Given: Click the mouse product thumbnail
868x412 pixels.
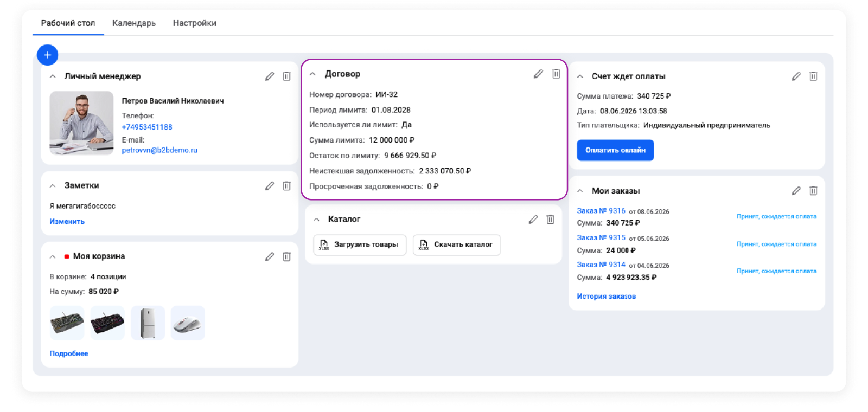Looking at the screenshot, I should coord(188,323).
